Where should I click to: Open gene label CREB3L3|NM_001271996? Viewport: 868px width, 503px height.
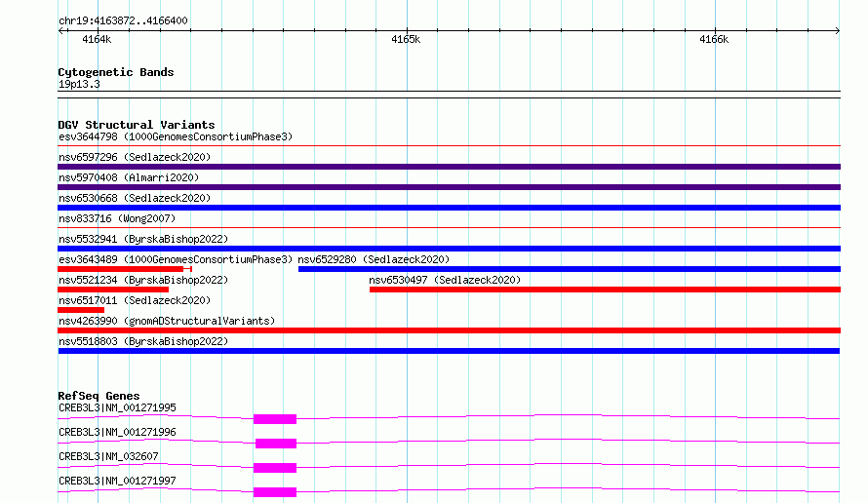(117, 432)
